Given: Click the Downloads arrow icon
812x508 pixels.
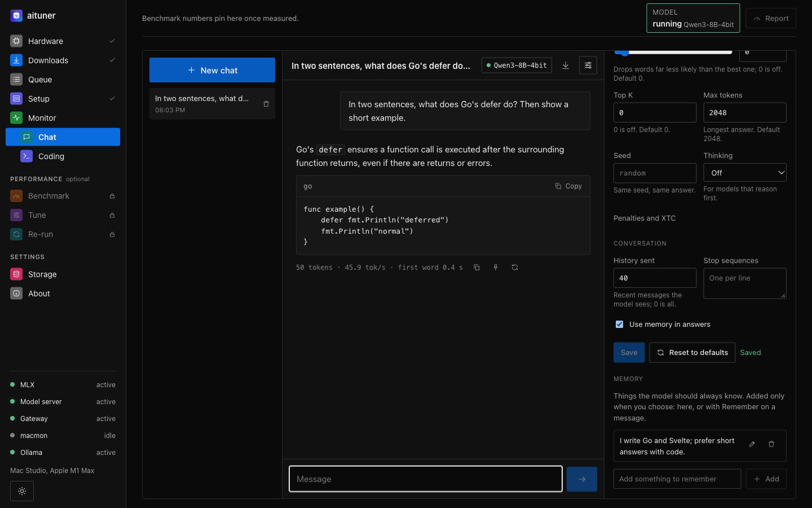Looking at the screenshot, I should pyautogui.click(x=16, y=60).
